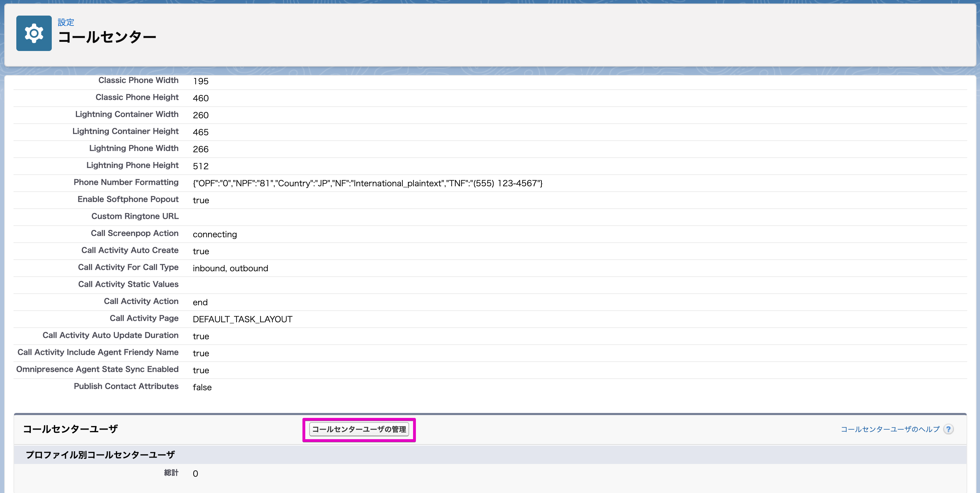The width and height of the screenshot is (980, 493).
Task: Open the 設定 breadcrumb link
Action: tap(66, 22)
